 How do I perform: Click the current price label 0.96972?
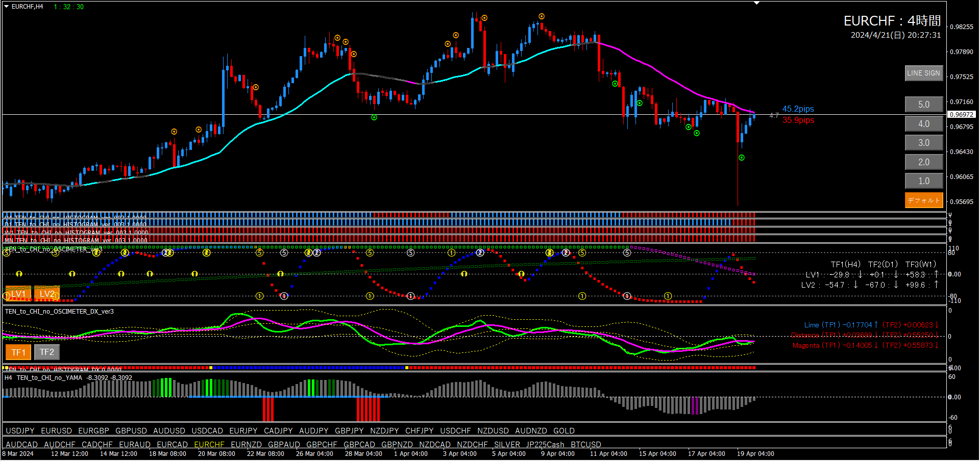tap(962, 115)
